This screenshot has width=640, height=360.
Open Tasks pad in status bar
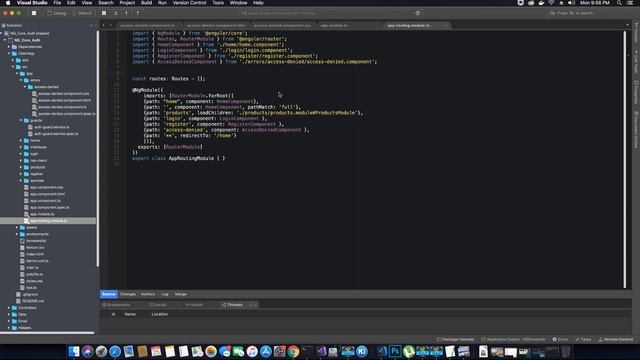pyautogui.click(x=583, y=340)
